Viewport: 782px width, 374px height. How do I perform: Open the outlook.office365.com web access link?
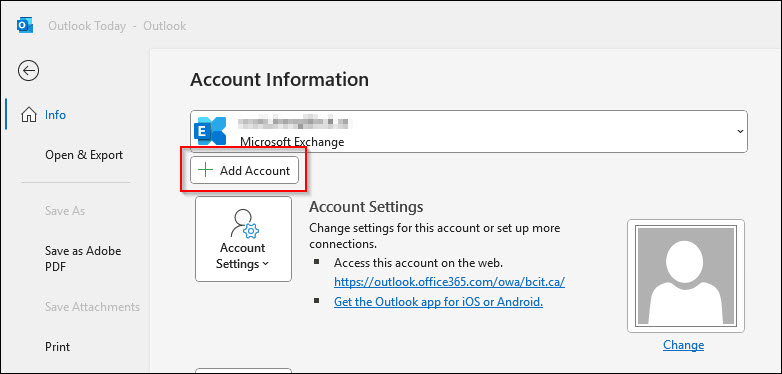click(x=449, y=282)
